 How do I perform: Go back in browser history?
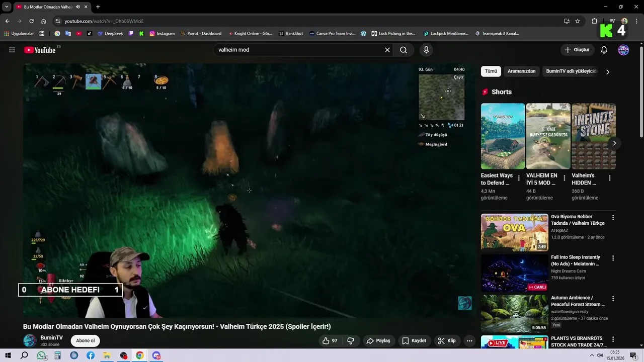(x=8, y=21)
